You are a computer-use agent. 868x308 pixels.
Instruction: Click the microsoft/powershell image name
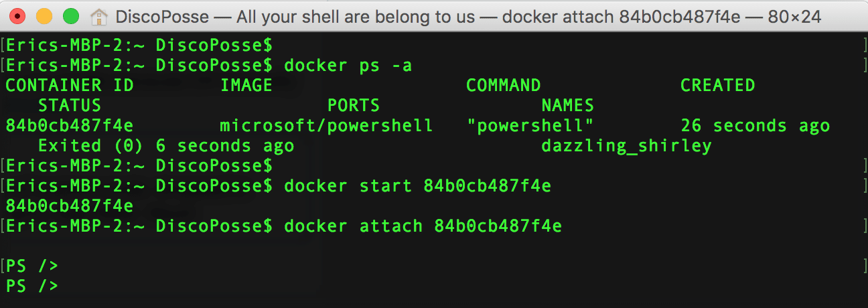coord(326,126)
